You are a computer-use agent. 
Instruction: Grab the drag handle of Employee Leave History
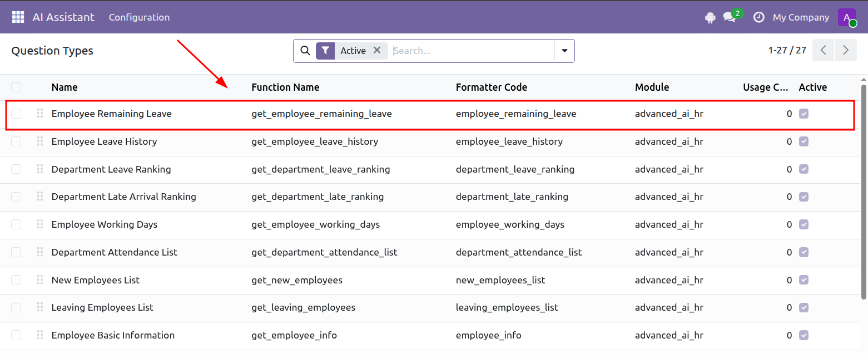coord(39,141)
